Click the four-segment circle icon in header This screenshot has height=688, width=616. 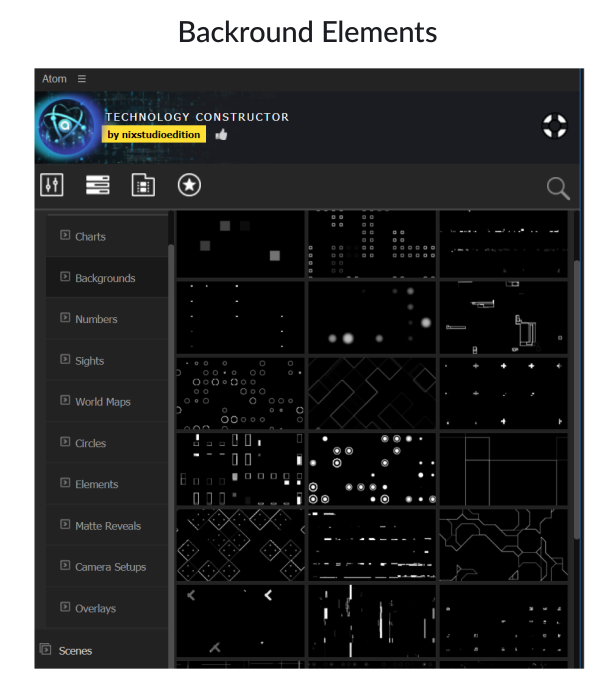pos(554,126)
